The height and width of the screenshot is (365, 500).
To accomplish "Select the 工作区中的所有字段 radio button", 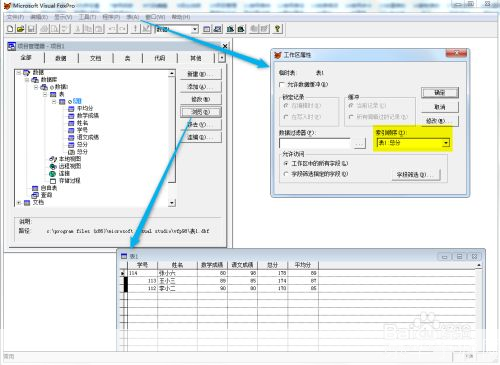I will click(286, 164).
